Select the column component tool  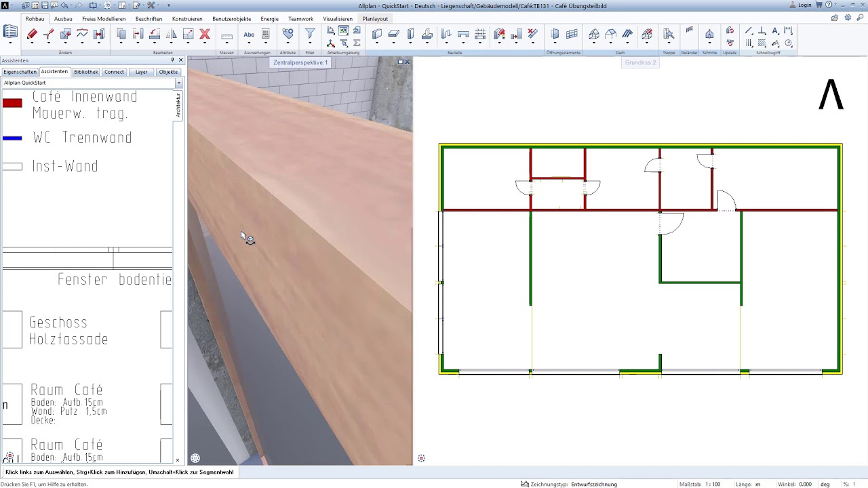pos(410,34)
